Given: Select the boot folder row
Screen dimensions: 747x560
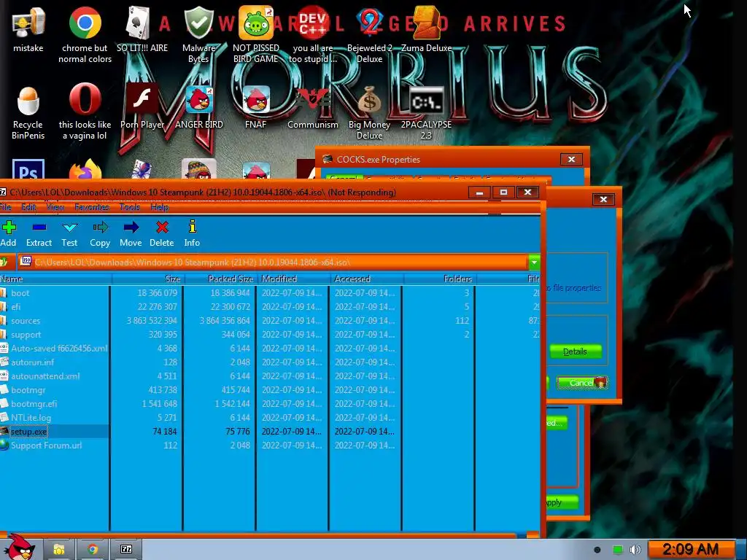Looking at the screenshot, I should [20, 293].
